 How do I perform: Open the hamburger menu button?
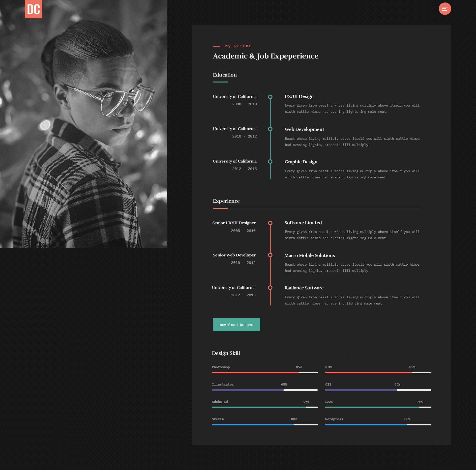(445, 9)
